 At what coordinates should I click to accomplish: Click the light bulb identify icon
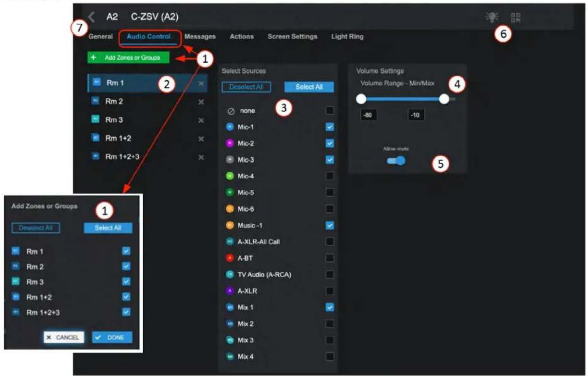click(x=492, y=17)
